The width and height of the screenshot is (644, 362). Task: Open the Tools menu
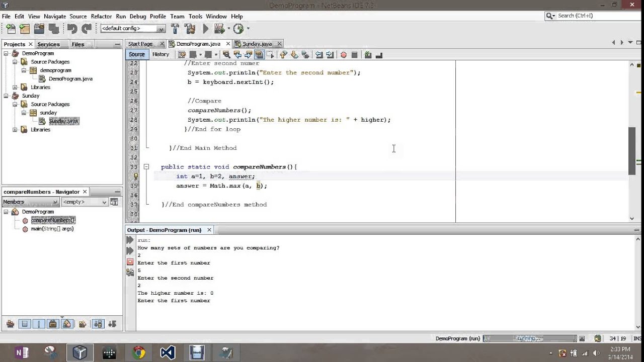195,17
